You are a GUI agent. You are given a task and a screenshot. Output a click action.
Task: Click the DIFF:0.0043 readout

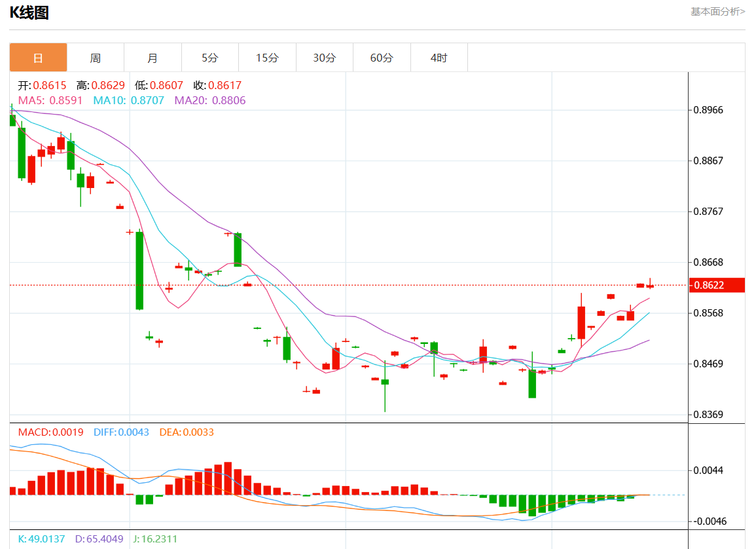122,432
